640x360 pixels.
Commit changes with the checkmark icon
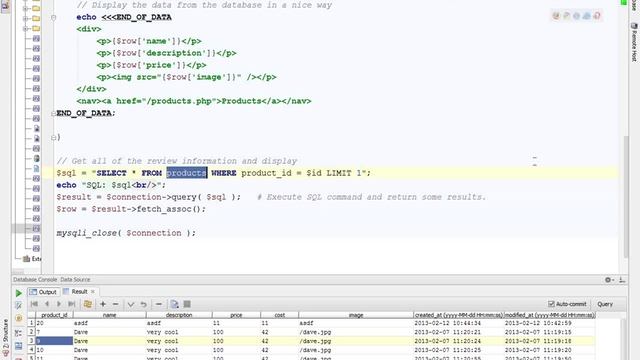pyautogui.click(x=131, y=304)
